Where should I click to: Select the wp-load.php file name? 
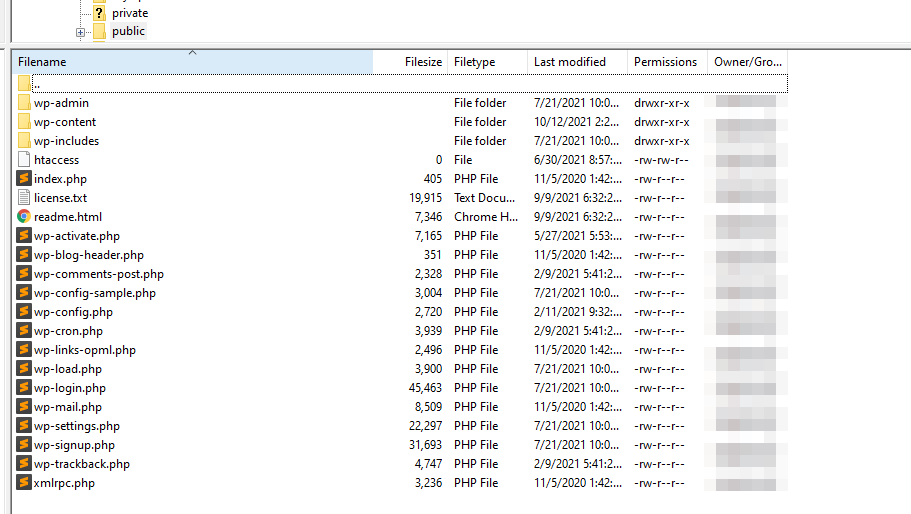pos(67,369)
